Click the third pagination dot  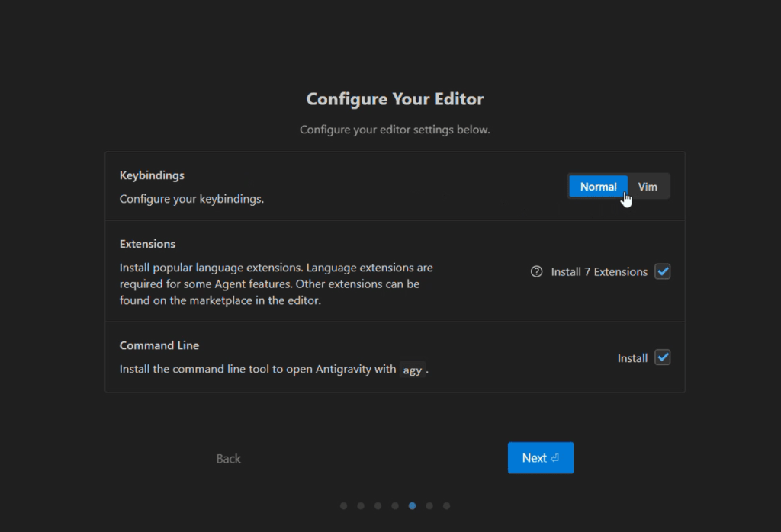[378, 505]
